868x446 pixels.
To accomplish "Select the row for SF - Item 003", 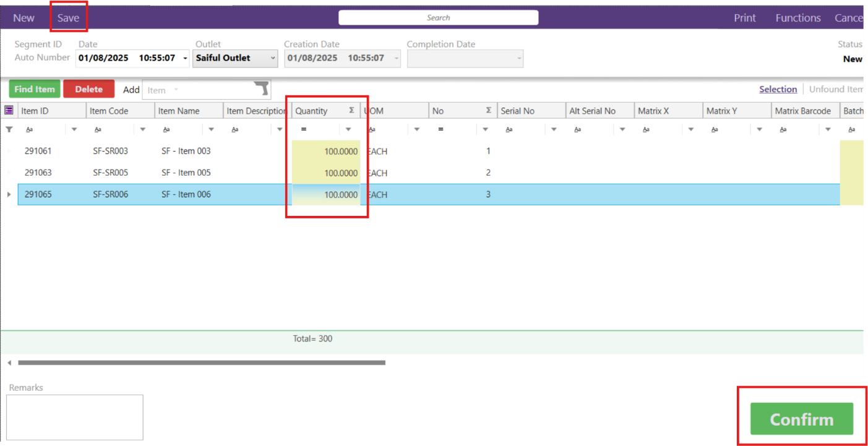I will (186, 150).
